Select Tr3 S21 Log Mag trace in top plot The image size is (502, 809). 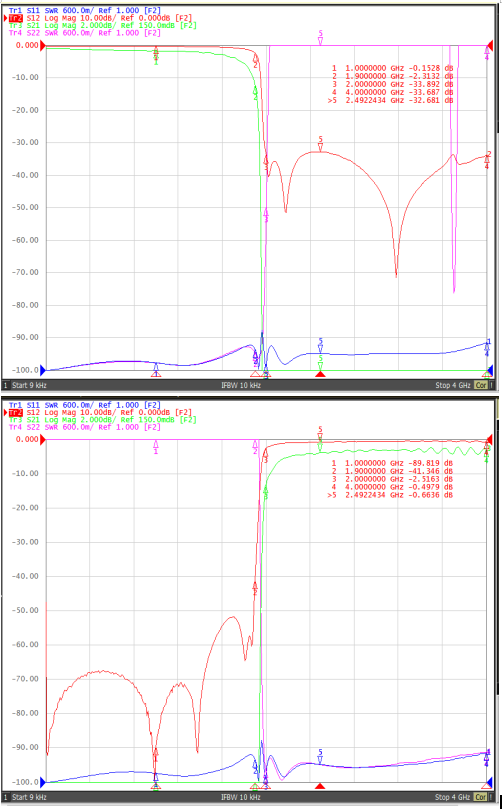click(102, 25)
